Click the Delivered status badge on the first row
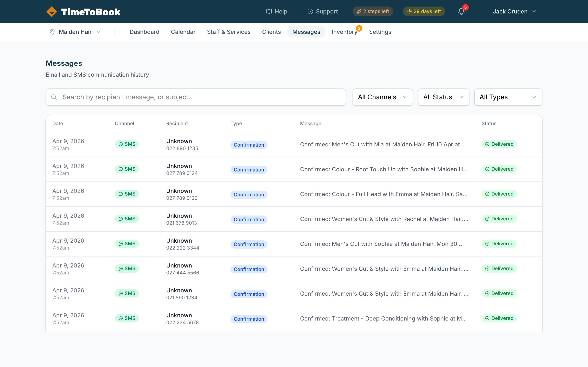This screenshot has height=367, width=588. point(499,144)
